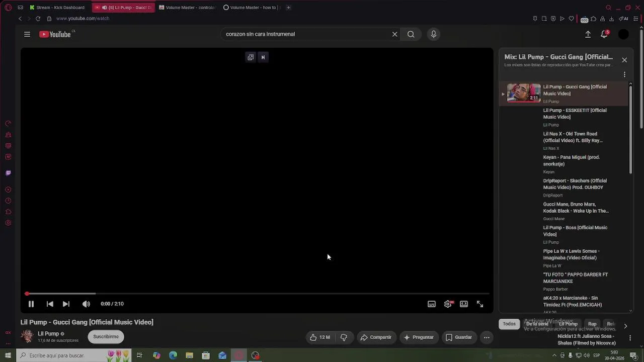Click the video pop-out icon above player
The height and width of the screenshot is (362, 644).
pyautogui.click(x=251, y=57)
